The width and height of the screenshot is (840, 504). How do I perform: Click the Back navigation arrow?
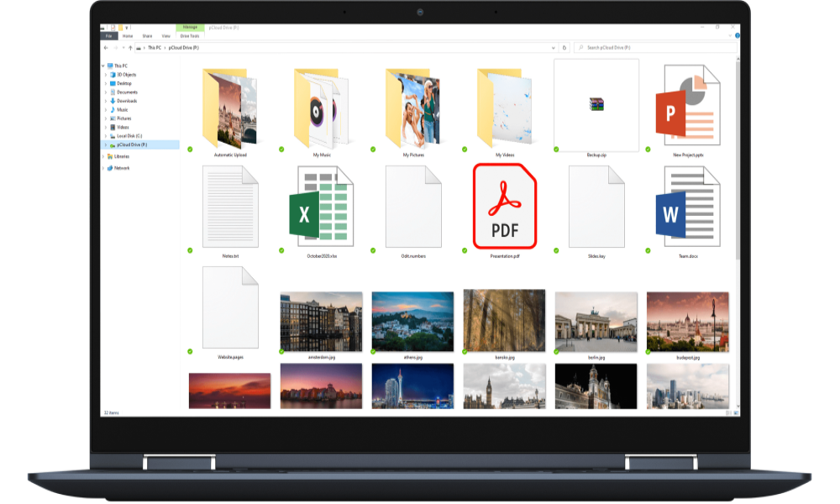point(106,48)
